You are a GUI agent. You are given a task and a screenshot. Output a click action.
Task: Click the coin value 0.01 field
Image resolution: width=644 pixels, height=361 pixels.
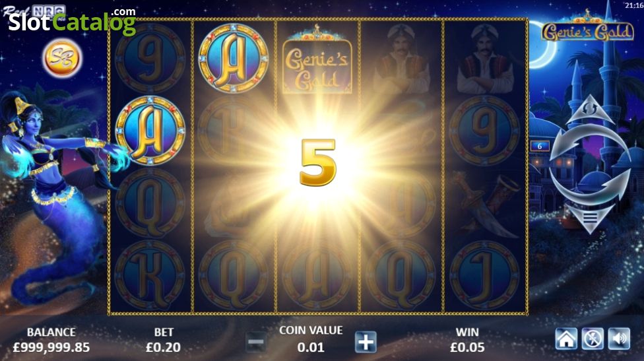[x=311, y=347]
